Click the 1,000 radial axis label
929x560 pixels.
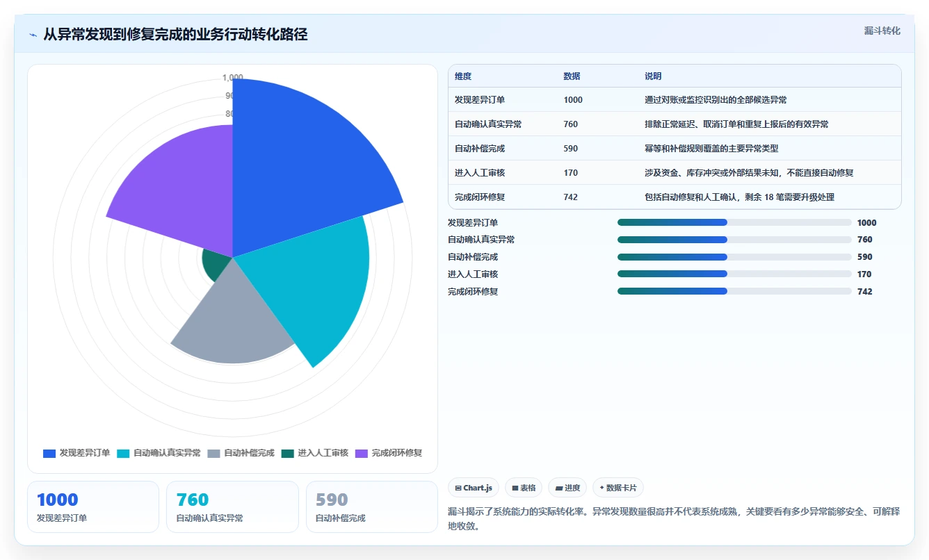[232, 77]
